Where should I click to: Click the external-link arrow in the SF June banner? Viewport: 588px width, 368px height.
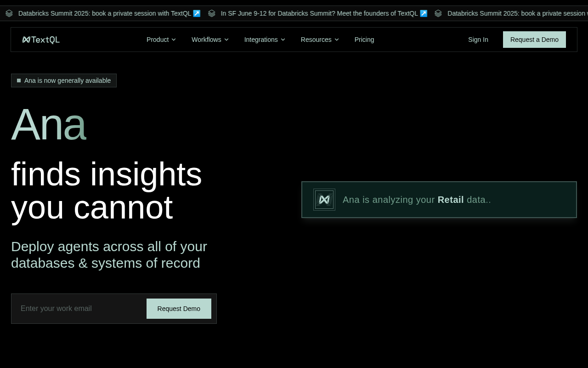423,13
